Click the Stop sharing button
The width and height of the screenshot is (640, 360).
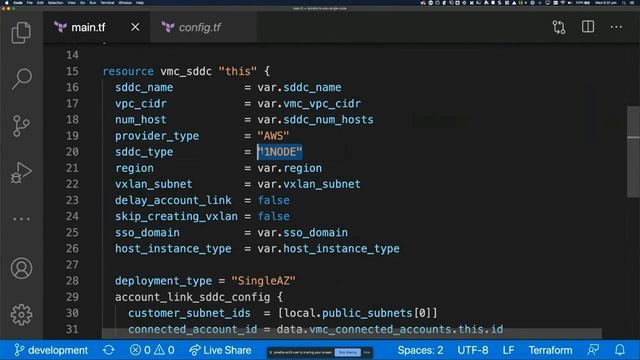point(347,352)
